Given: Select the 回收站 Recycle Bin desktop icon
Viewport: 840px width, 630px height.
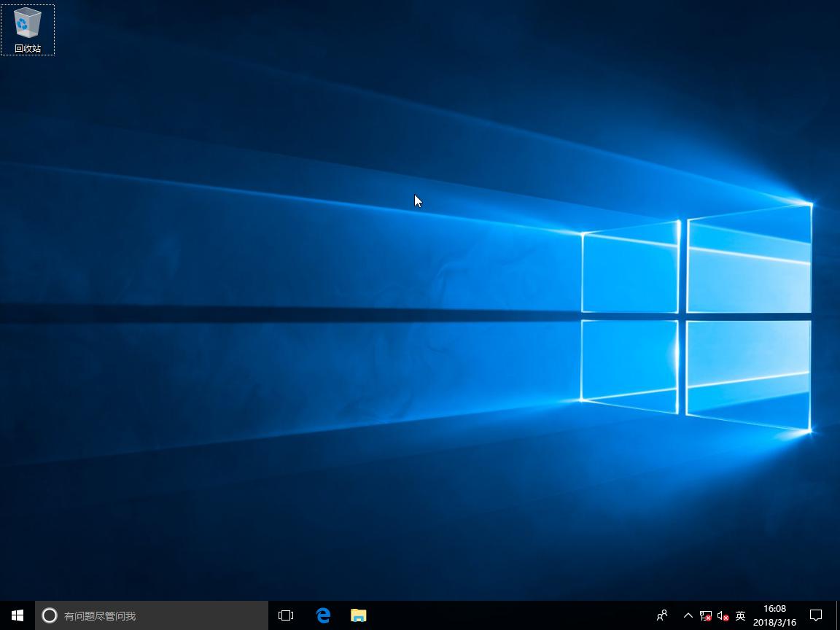Looking at the screenshot, I should 27,29.
